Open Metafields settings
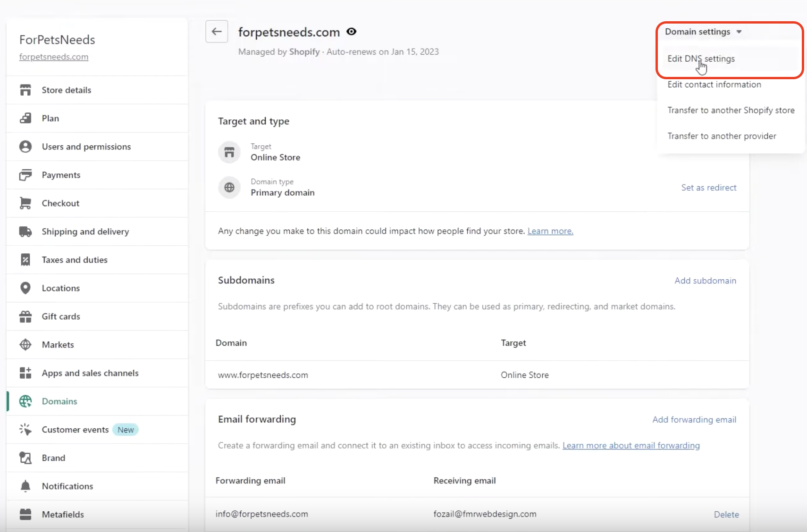This screenshot has width=807, height=532. click(97, 515)
